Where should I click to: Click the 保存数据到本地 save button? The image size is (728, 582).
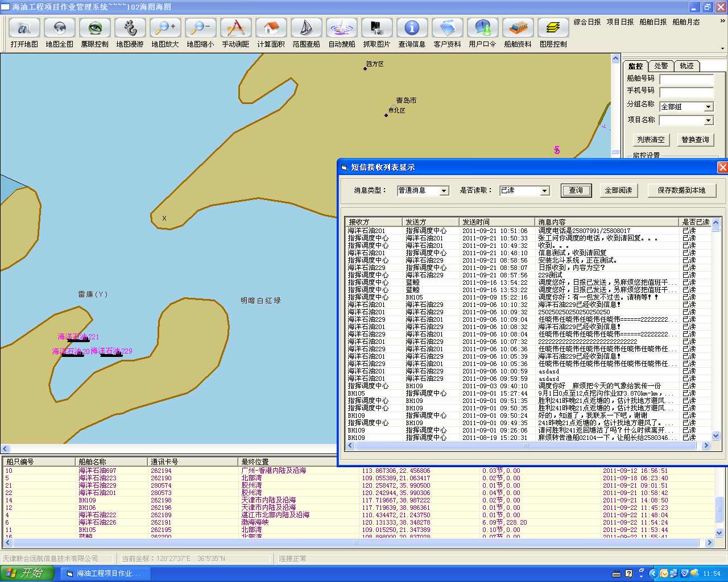click(681, 190)
